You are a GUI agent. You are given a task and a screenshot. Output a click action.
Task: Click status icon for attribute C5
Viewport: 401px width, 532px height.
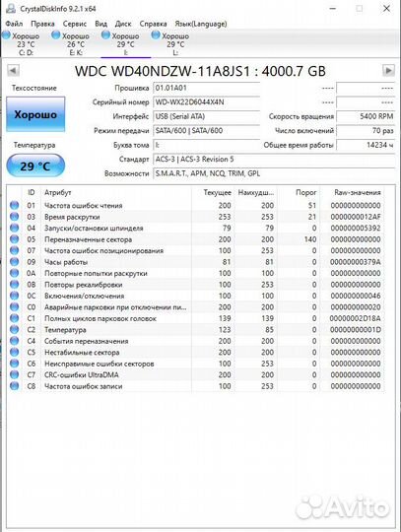[14, 352]
